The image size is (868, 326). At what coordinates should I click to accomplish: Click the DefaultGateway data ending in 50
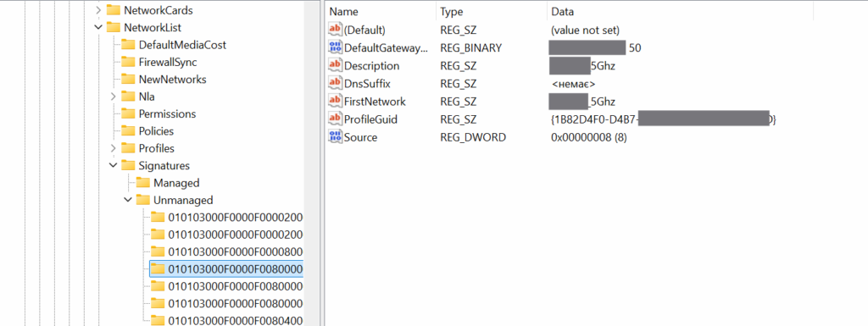595,48
